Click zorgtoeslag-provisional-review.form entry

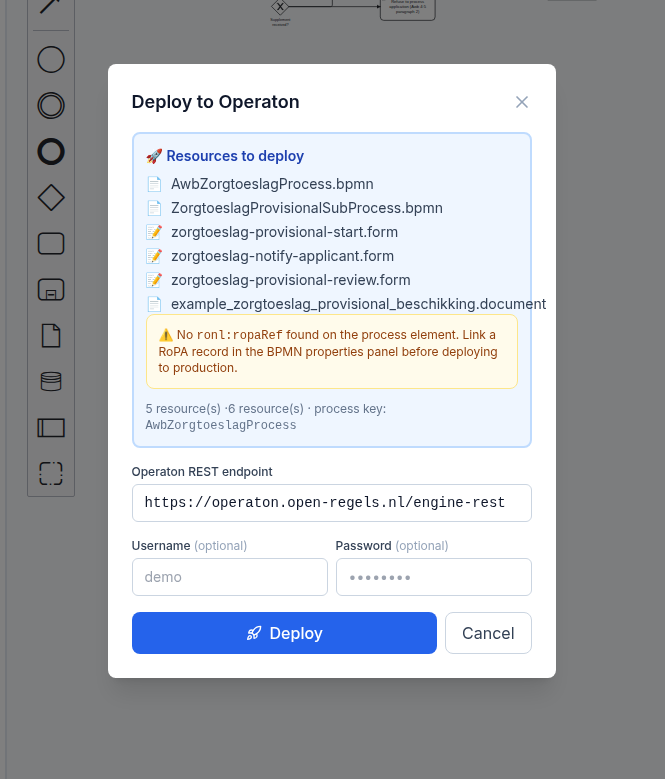[291, 280]
